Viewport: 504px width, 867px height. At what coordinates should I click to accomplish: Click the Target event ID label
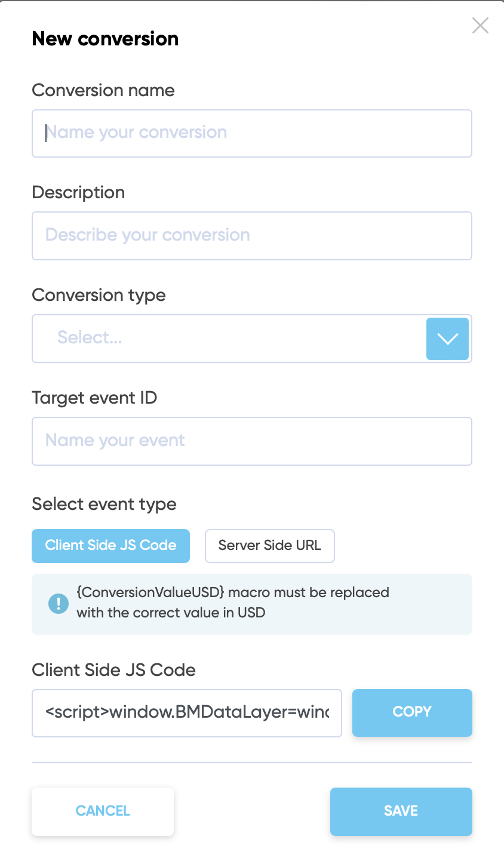[94, 398]
